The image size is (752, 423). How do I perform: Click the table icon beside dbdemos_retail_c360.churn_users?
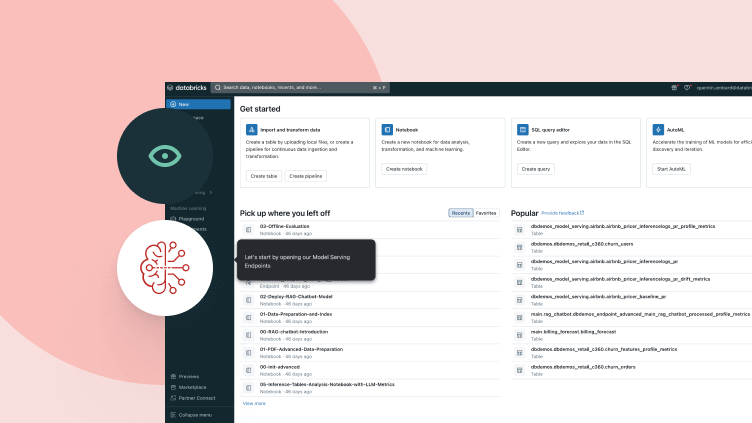coord(519,247)
